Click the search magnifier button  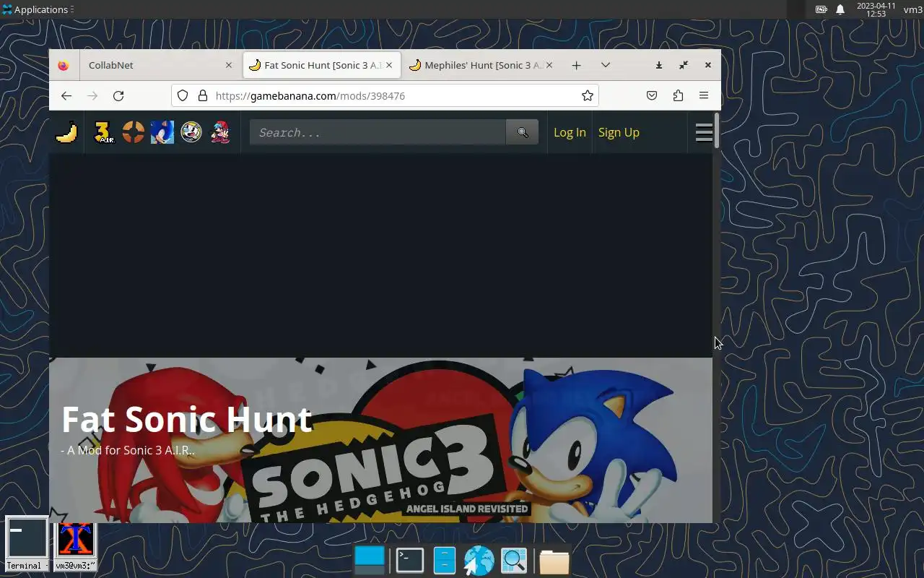[523, 132]
